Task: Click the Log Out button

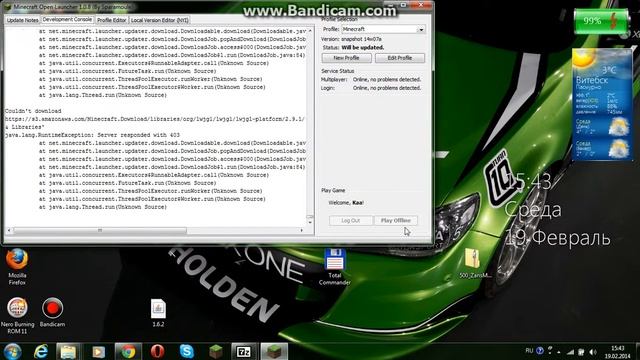Action: click(351, 220)
